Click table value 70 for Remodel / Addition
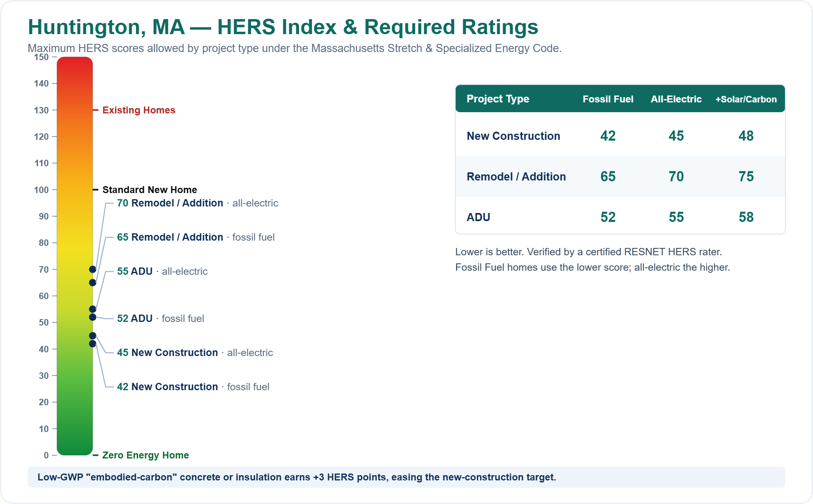Screen dimensions: 813x504 coord(676,176)
